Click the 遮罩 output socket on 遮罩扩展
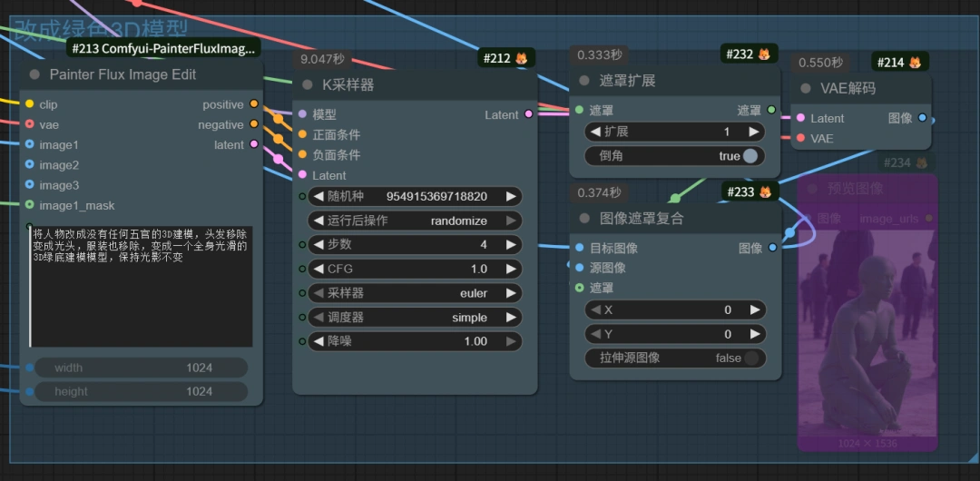 tap(771, 110)
